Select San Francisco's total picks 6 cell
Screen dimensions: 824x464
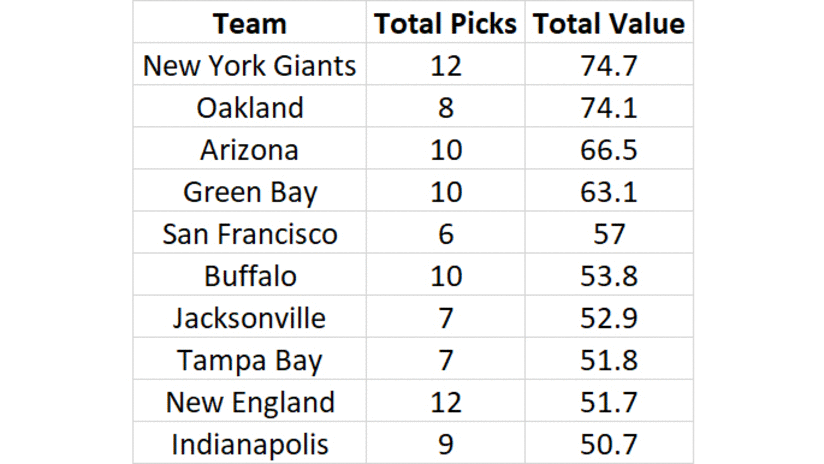pos(445,234)
